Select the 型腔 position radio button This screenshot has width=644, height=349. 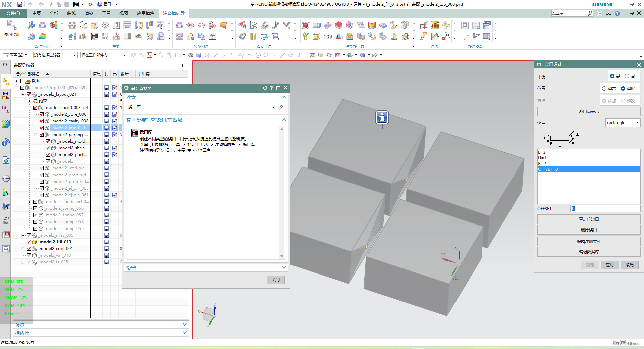pyautogui.click(x=623, y=89)
